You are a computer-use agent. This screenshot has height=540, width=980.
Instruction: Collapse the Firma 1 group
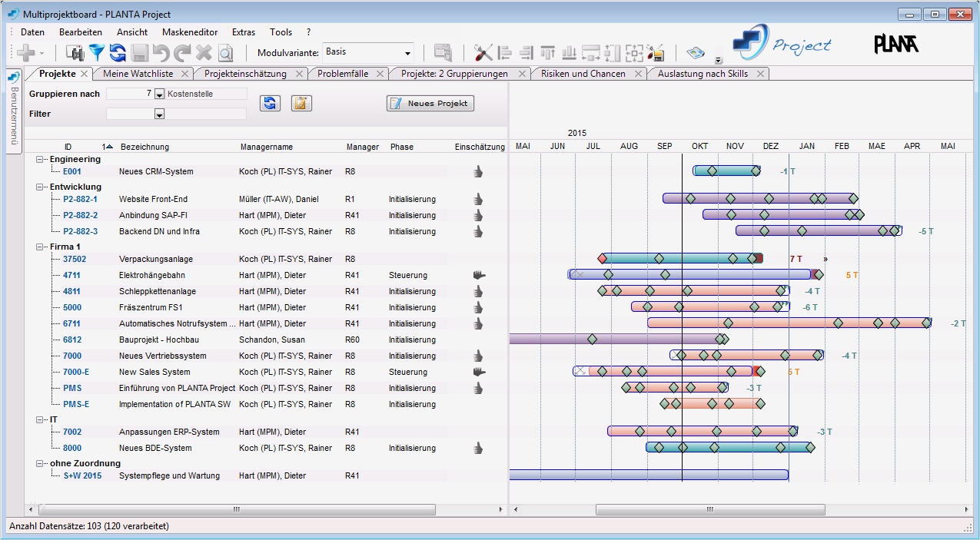point(40,247)
